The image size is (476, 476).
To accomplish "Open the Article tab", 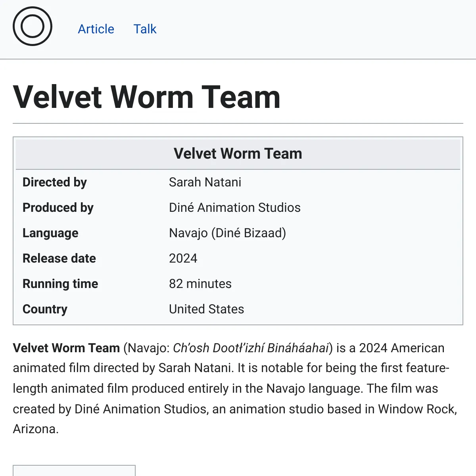I will pyautogui.click(x=96, y=29).
